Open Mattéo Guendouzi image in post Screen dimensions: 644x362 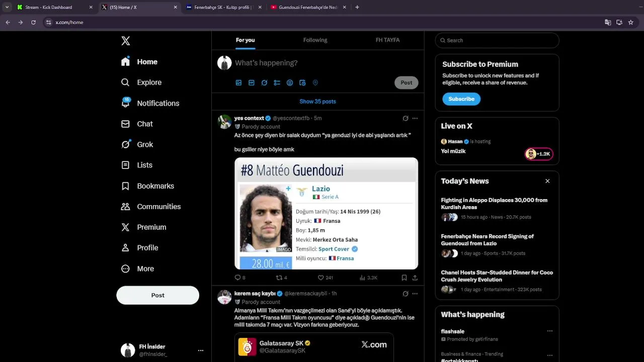tap(326, 214)
